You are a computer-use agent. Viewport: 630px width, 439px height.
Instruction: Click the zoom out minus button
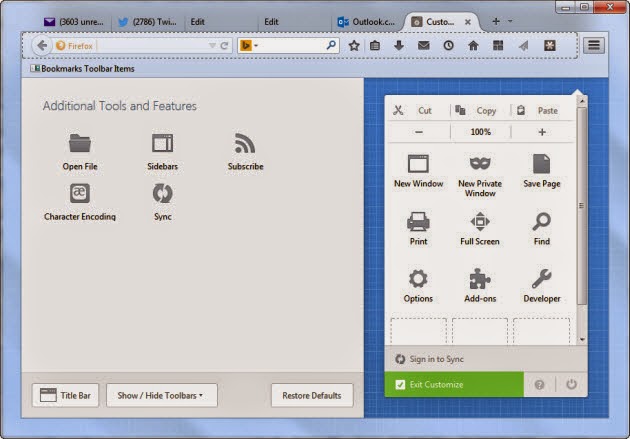pos(419,132)
